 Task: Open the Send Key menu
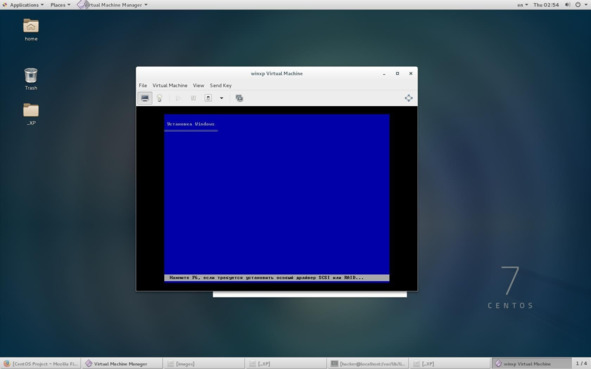coord(221,86)
